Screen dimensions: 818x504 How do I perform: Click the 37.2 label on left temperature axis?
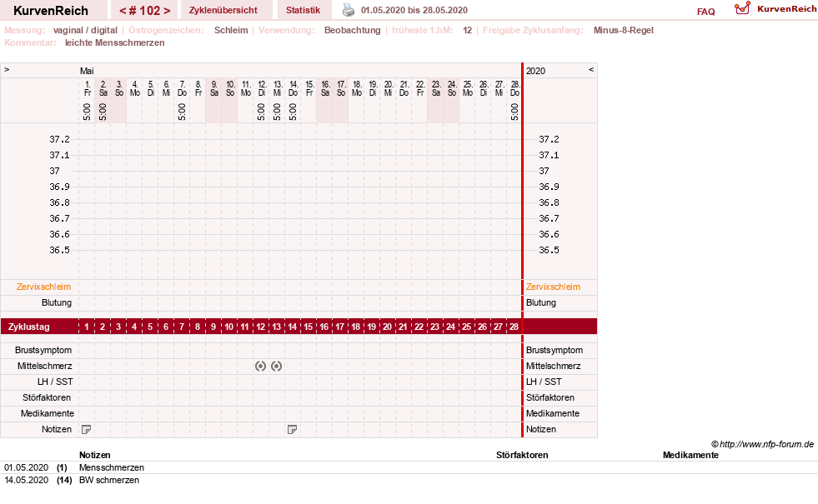pos(59,139)
